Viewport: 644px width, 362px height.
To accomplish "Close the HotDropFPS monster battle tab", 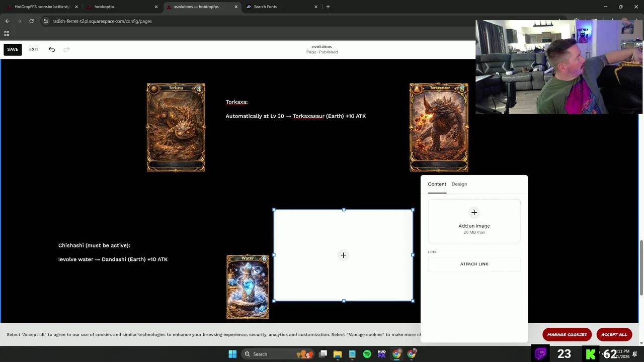I will tap(76, 7).
